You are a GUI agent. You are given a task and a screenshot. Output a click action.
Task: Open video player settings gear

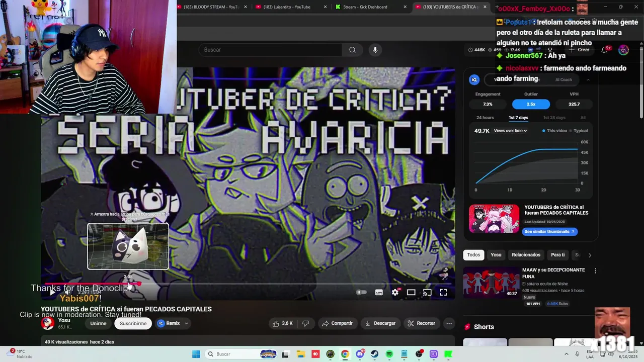coord(395,292)
